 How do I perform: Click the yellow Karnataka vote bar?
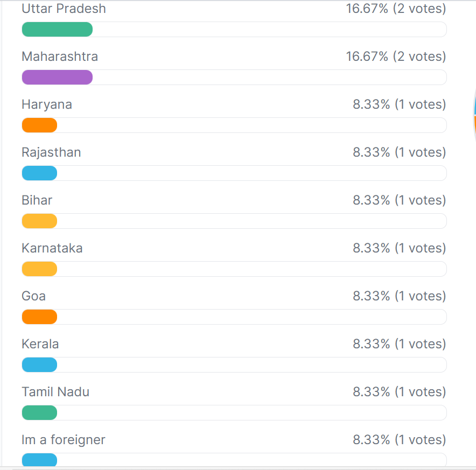[39, 269]
